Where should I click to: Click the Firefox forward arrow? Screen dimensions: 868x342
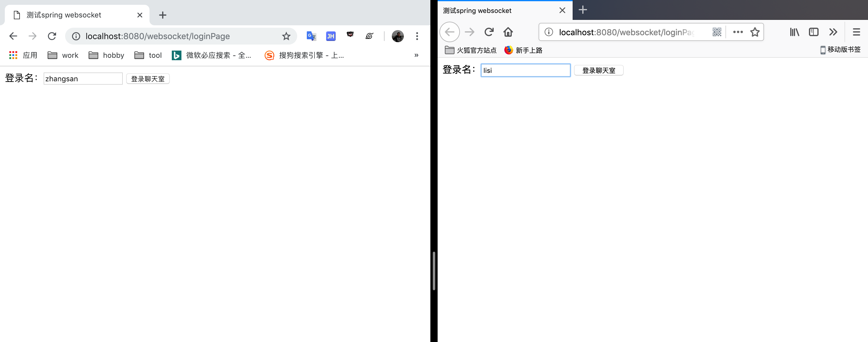[x=469, y=32]
